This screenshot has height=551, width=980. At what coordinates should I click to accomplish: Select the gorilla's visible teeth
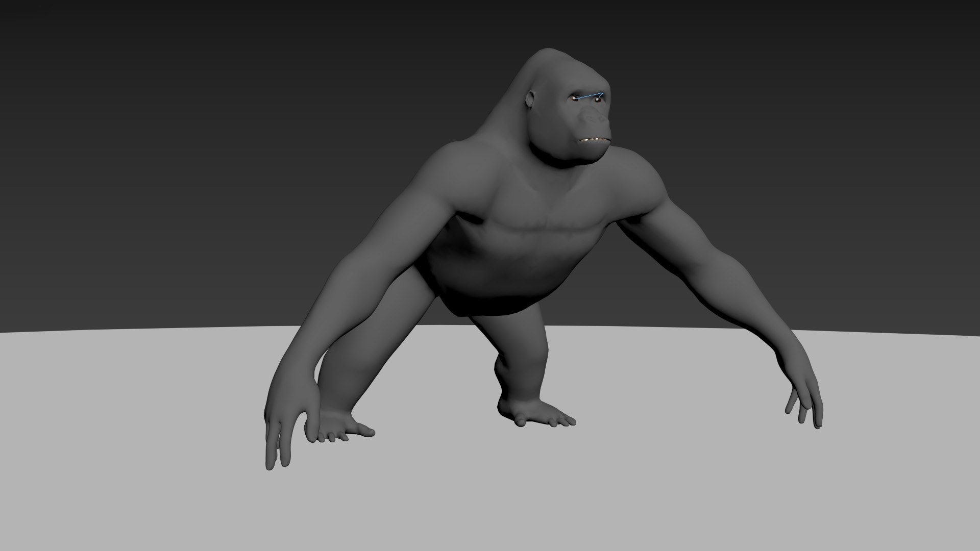coord(595,140)
